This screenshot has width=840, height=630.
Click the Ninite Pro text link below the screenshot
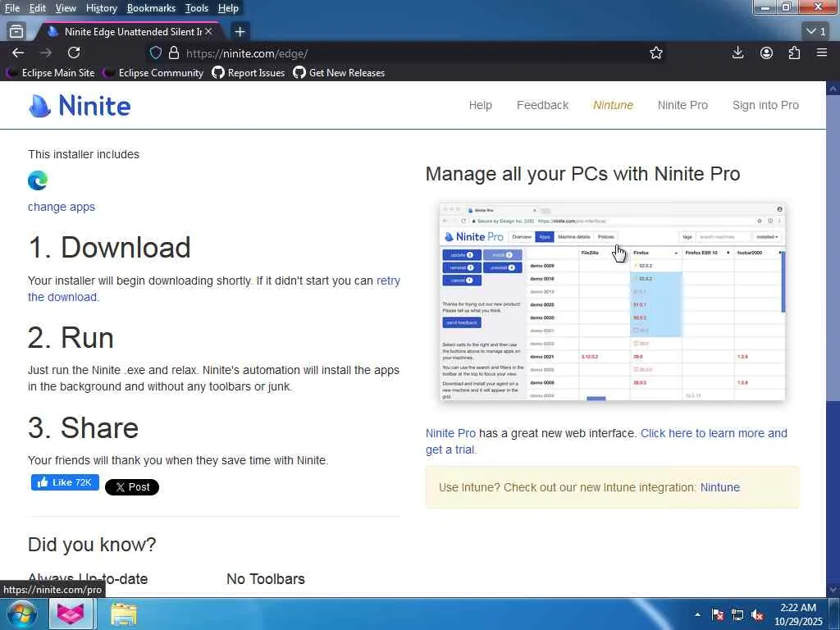point(450,433)
